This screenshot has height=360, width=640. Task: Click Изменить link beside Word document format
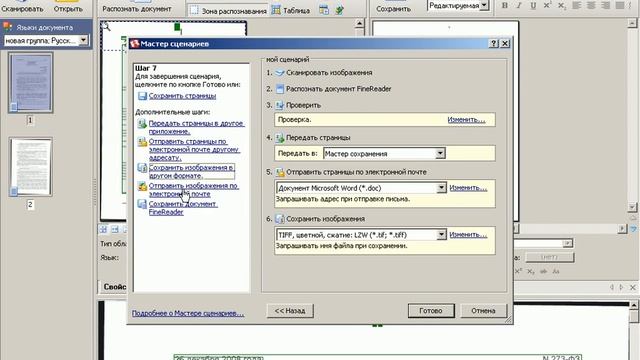(x=468, y=188)
